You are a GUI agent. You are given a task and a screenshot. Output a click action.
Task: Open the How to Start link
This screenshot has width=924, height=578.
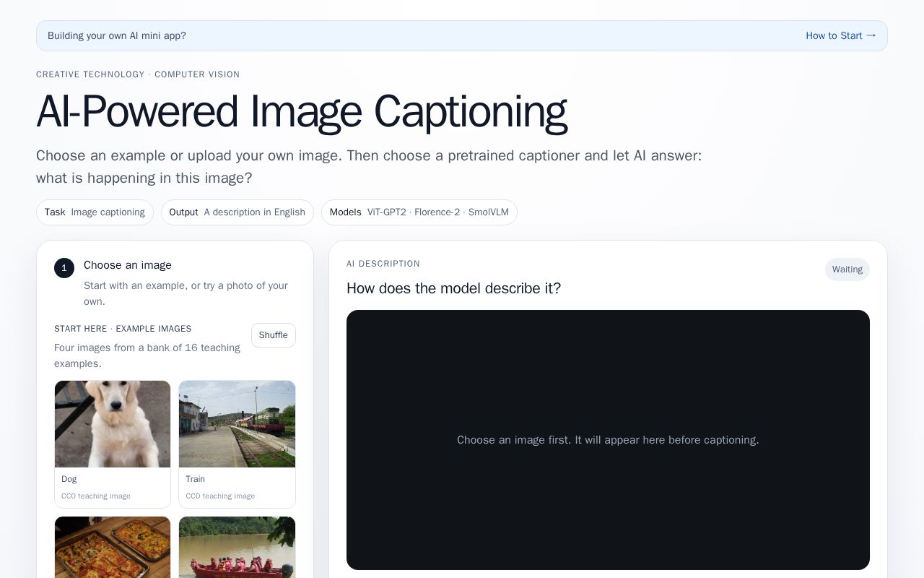coord(841,35)
